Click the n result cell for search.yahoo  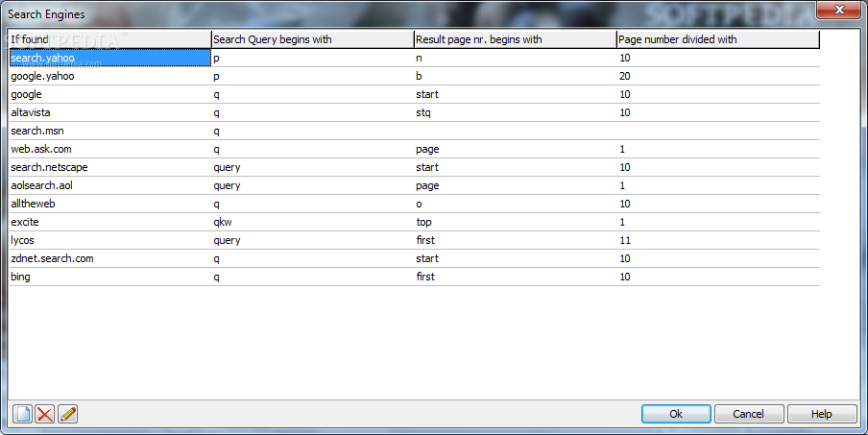tap(516, 58)
